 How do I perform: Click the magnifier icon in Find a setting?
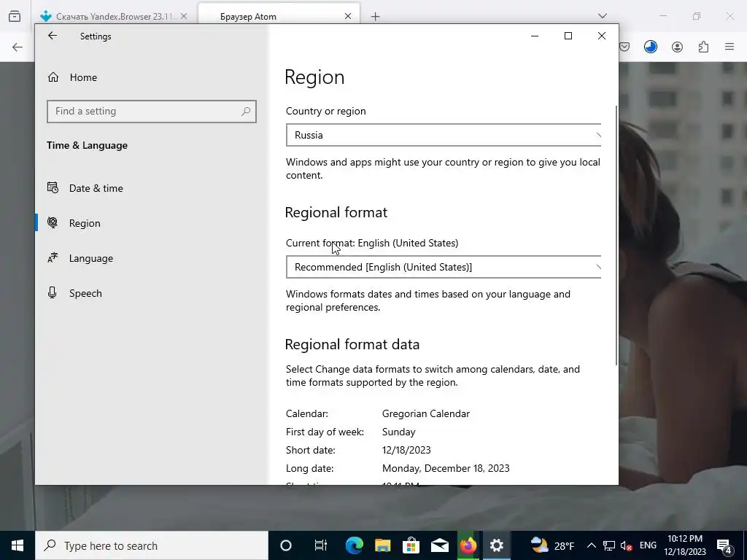point(246,112)
